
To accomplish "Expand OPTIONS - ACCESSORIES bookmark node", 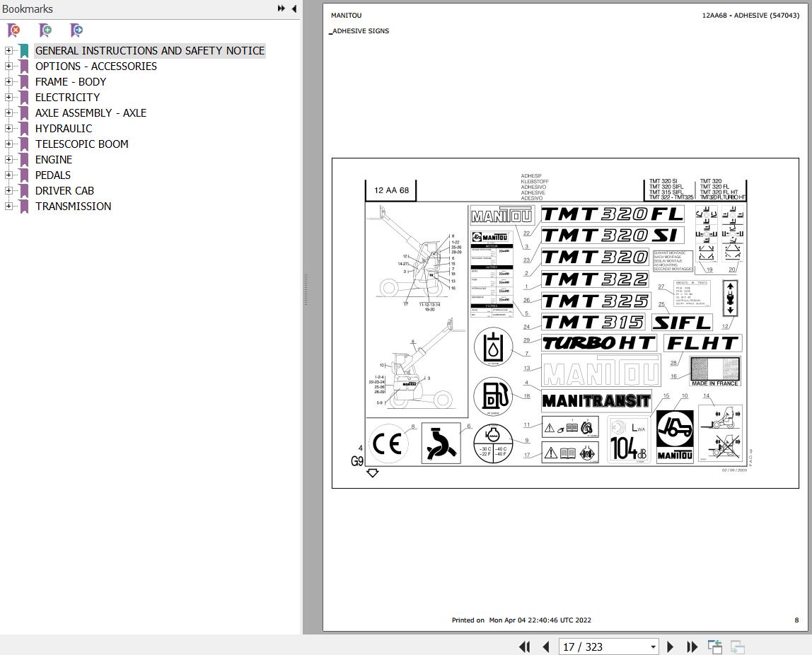I will pos(8,66).
